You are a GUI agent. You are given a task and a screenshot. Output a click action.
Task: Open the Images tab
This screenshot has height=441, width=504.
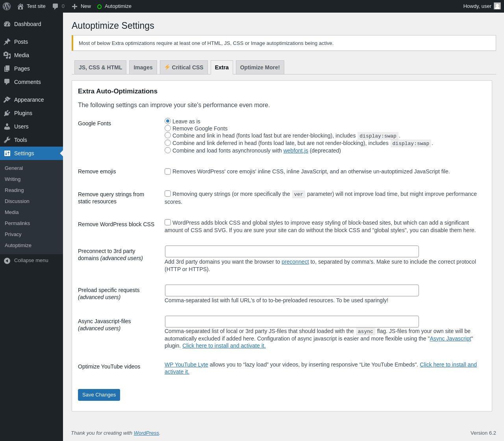click(143, 67)
